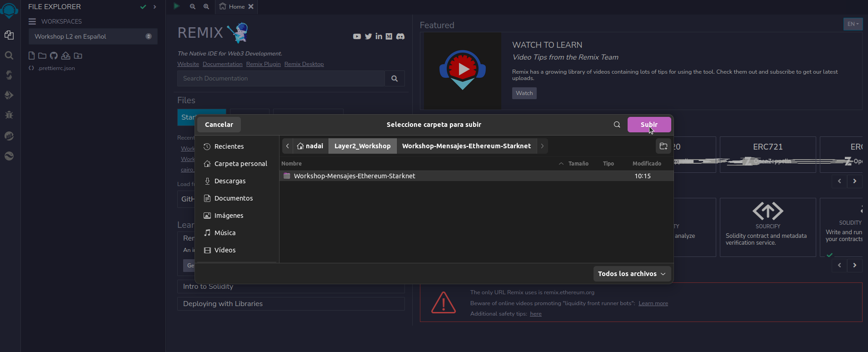Open the Workshop L2 en Español workspace dropdown
The width and height of the screenshot is (868, 352).
pos(93,36)
